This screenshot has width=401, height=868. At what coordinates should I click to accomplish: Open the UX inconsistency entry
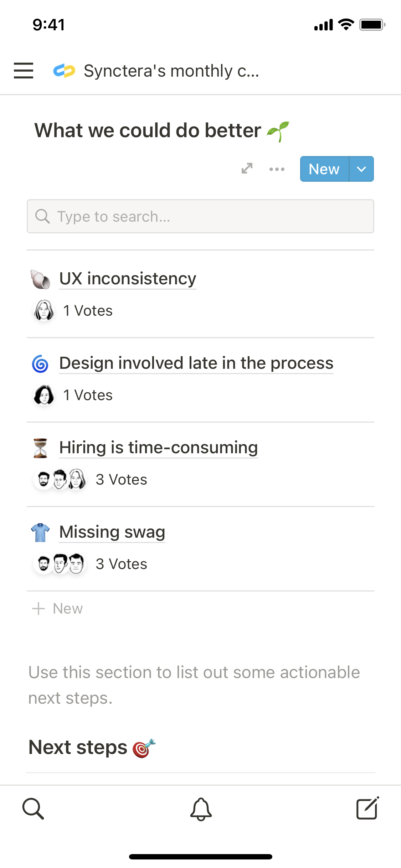pyautogui.click(x=128, y=279)
